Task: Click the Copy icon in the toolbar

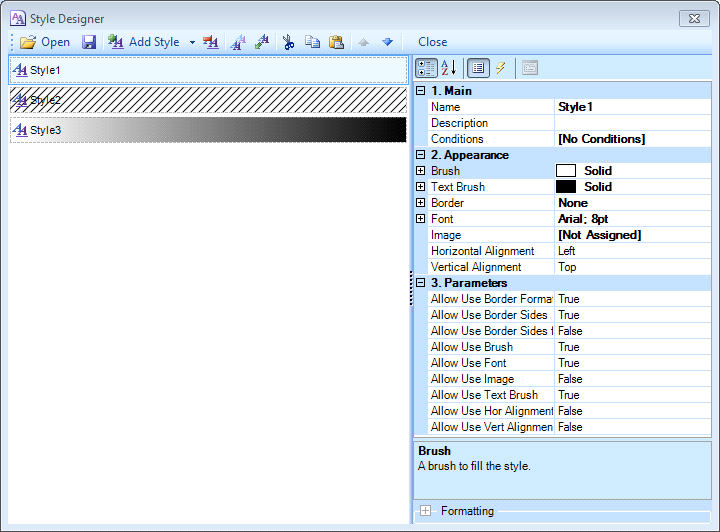Action: [312, 42]
